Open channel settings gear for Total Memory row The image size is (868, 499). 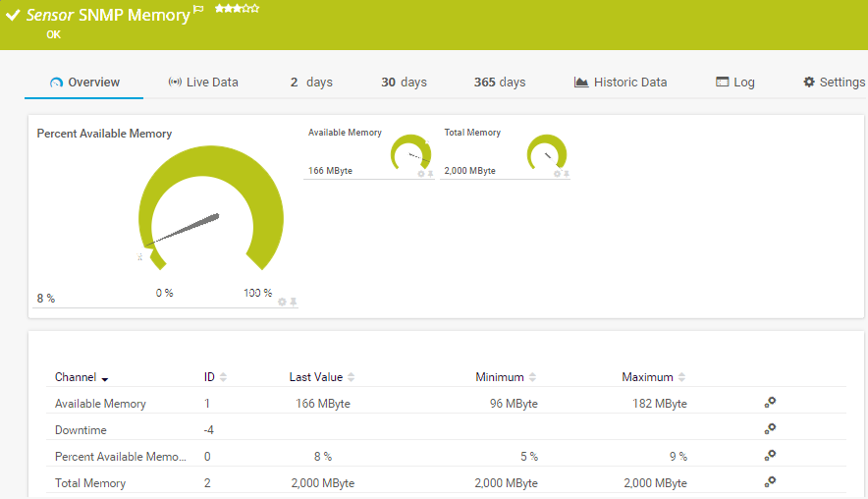point(770,482)
